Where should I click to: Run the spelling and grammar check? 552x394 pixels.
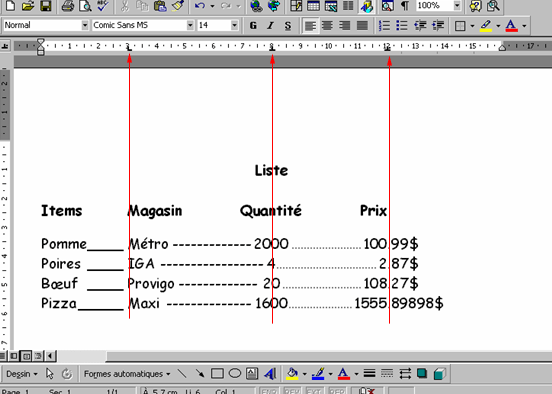click(x=103, y=5)
